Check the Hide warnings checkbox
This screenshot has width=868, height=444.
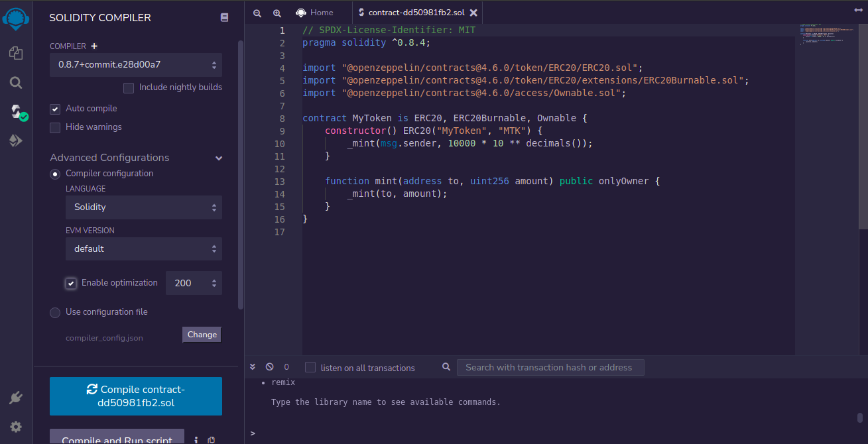[55, 127]
